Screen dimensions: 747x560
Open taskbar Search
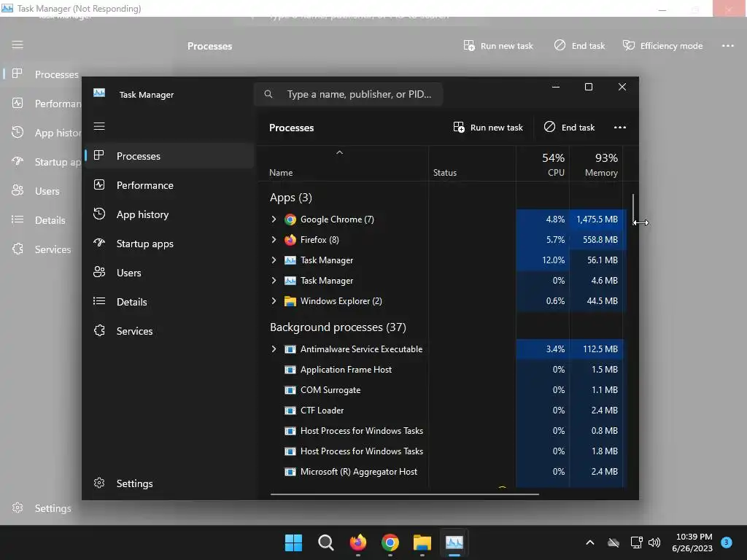point(326,542)
